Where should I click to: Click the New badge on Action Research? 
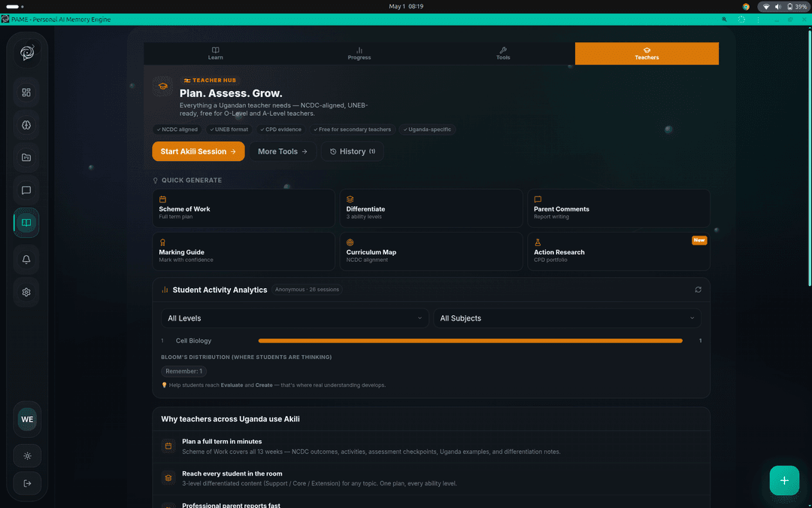pyautogui.click(x=699, y=241)
